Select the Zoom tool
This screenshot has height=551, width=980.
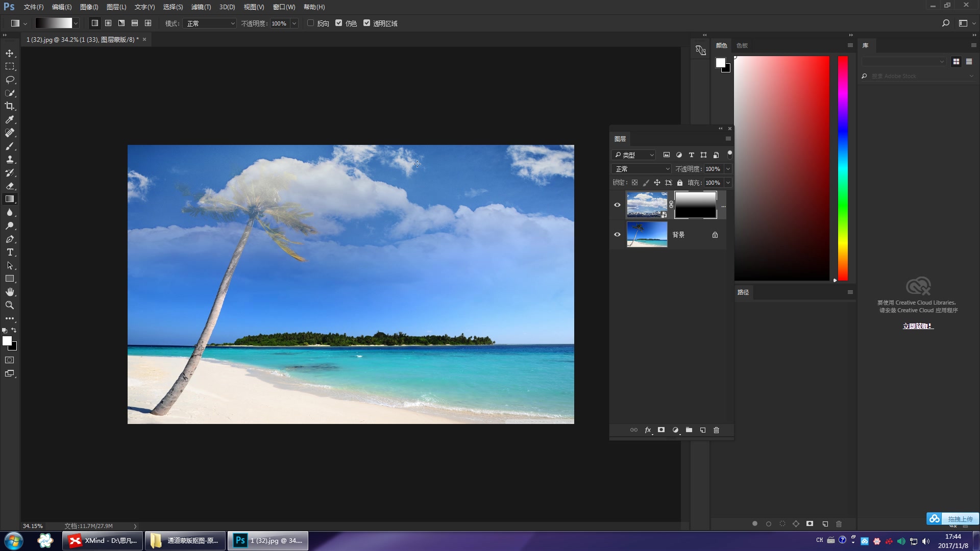tap(10, 305)
